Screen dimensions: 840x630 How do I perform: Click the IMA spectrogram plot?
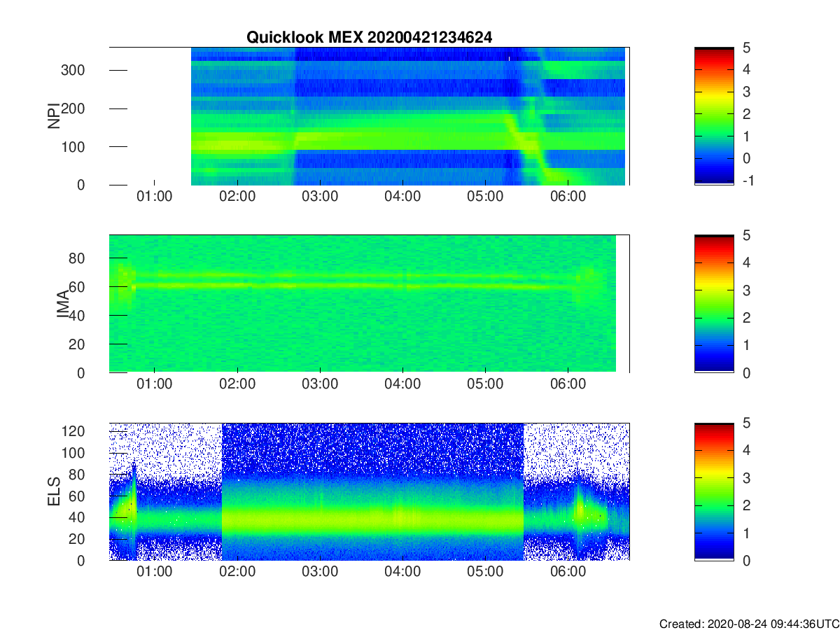pyautogui.click(x=369, y=304)
